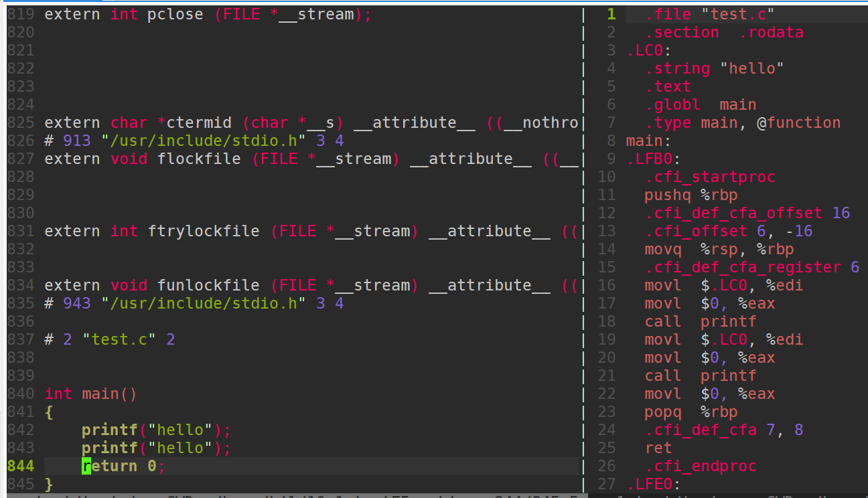Click 'call printf' on line 18

[x=701, y=321]
